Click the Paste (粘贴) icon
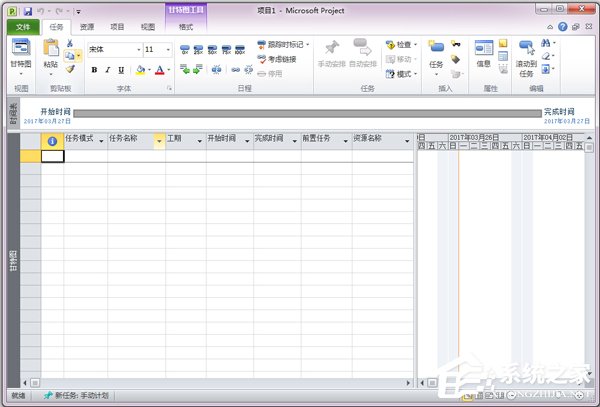This screenshot has width=600, height=407. pyautogui.click(x=50, y=52)
